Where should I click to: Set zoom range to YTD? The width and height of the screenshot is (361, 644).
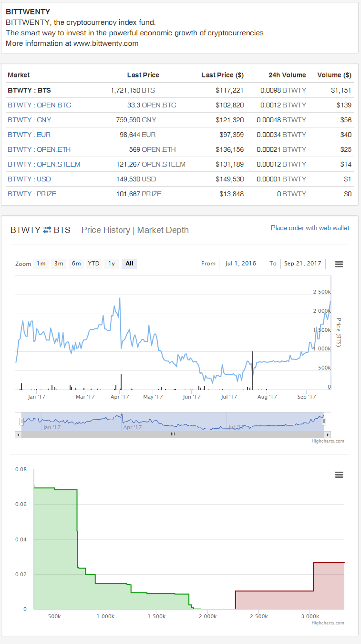click(94, 264)
